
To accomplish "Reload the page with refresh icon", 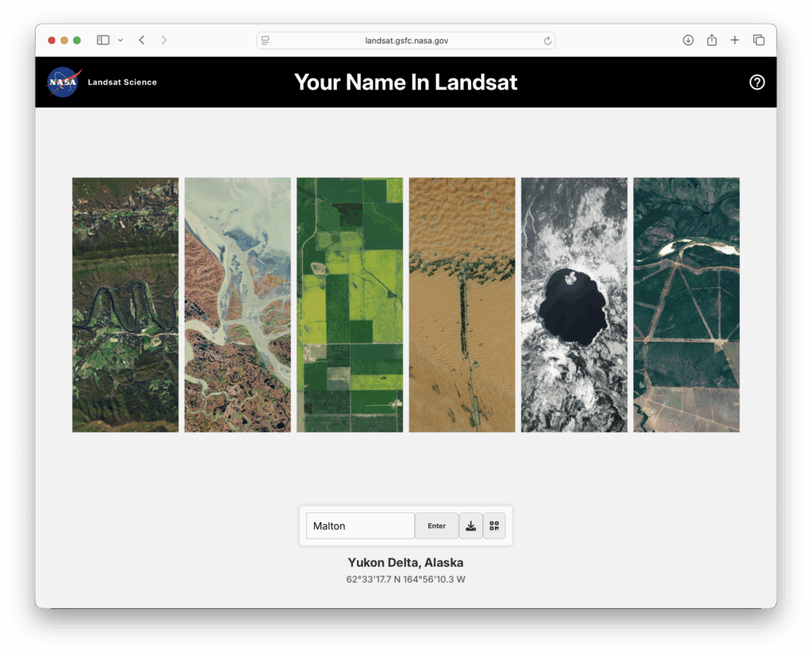I will click(547, 40).
